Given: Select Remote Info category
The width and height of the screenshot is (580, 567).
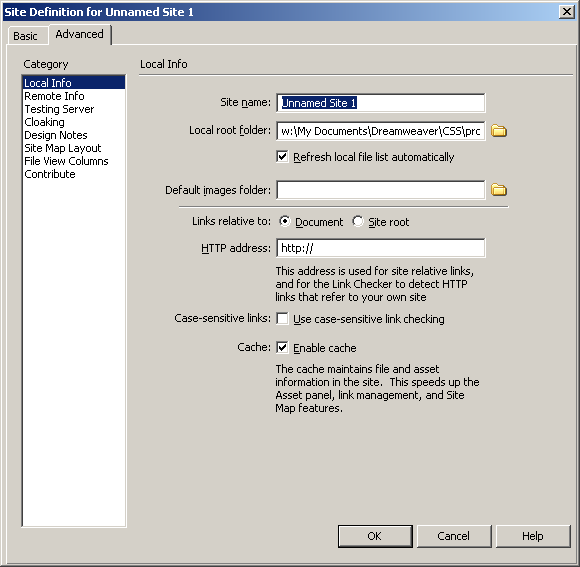Looking at the screenshot, I should click(54, 96).
